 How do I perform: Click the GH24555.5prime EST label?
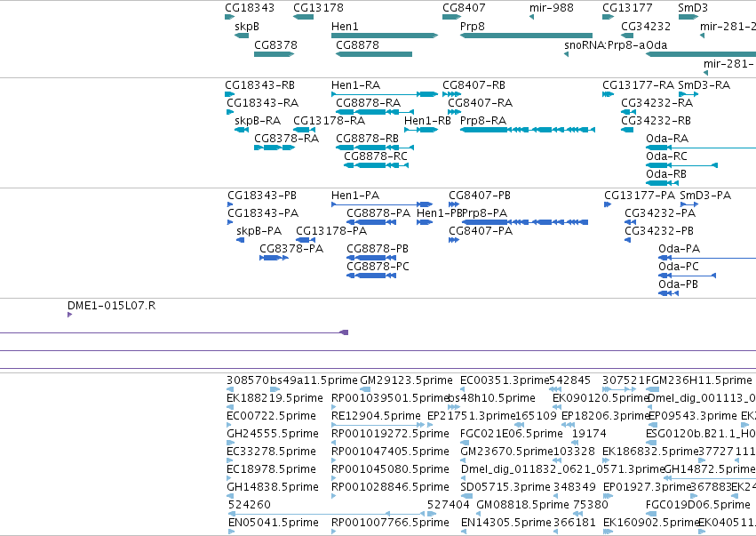[x=273, y=435]
